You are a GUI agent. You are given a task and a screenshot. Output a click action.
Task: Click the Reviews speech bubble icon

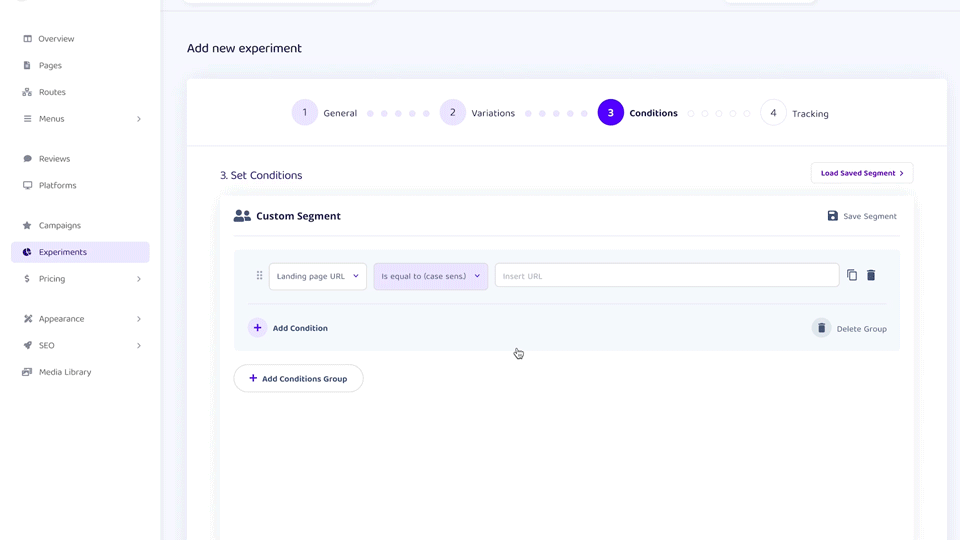(27, 159)
